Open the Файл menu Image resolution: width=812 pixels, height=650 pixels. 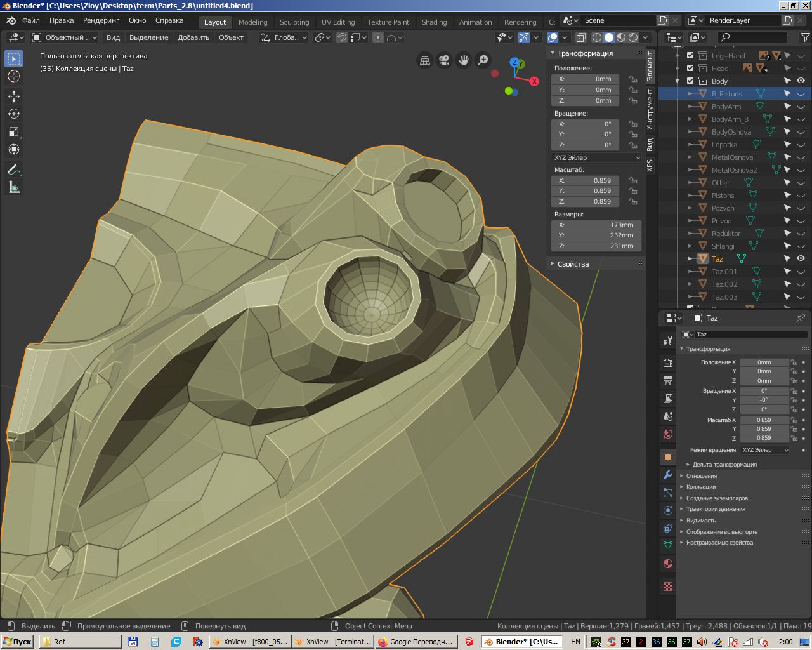click(31, 20)
